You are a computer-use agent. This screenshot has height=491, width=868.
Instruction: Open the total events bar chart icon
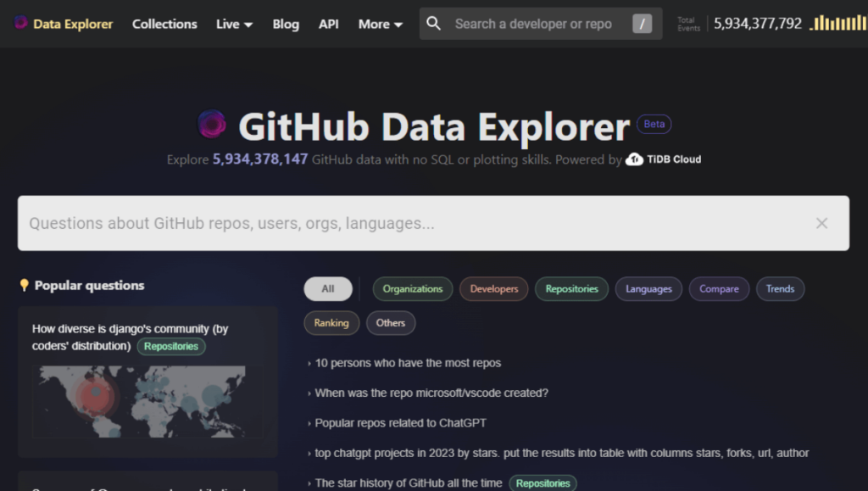(838, 23)
